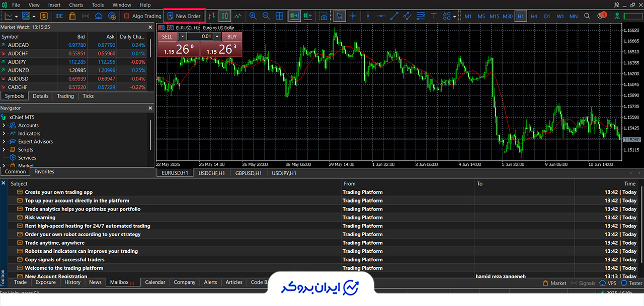Viewport: 644px width, 306px height.
Task: Switch to the Calendar tab
Action: 155,282
